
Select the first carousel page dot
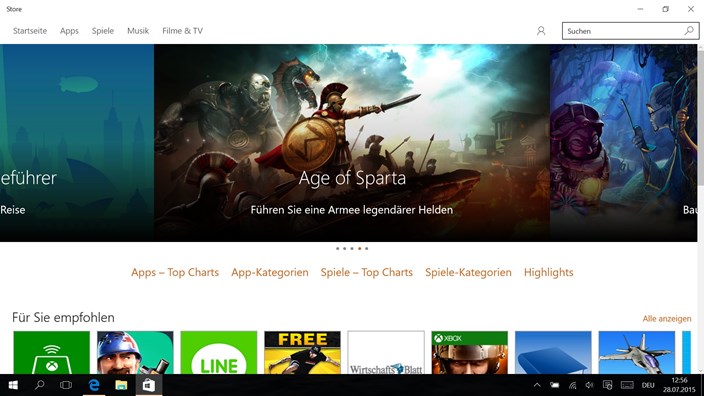tap(338, 248)
